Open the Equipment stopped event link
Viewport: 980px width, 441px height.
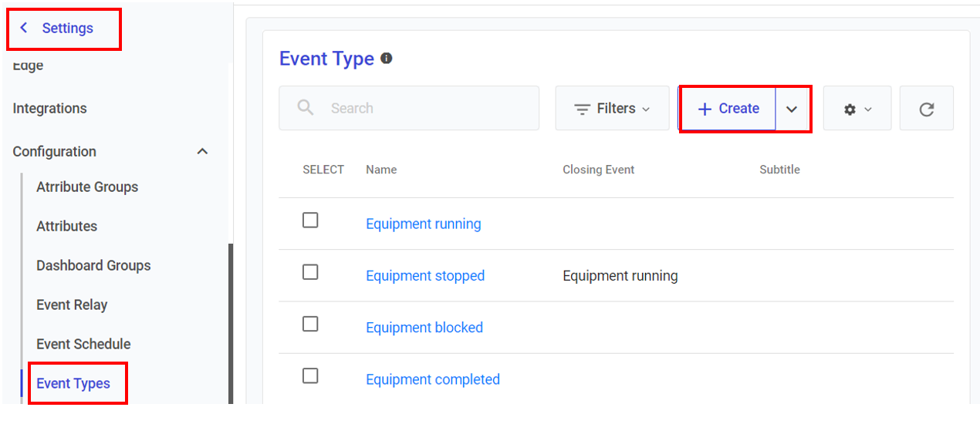tap(425, 276)
